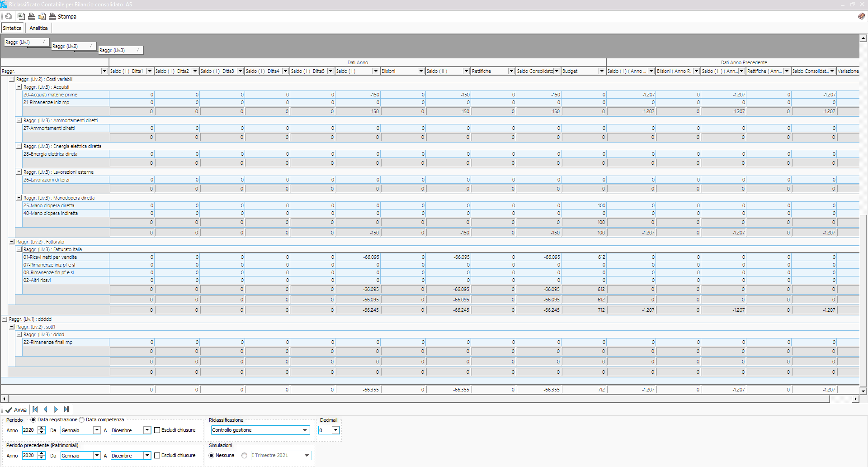The image size is (868, 467).
Task: Open filter dropdown of Elisioni column
Action: (x=421, y=71)
